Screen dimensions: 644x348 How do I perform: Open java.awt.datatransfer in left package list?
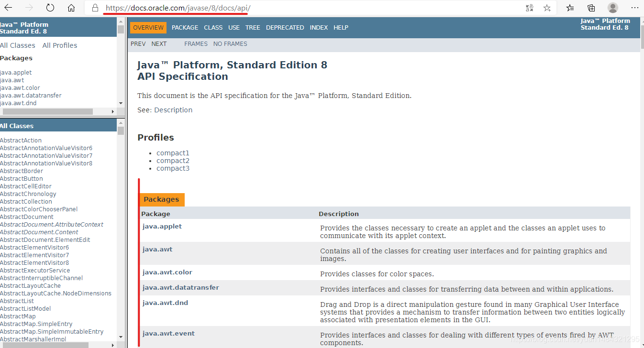(x=31, y=96)
